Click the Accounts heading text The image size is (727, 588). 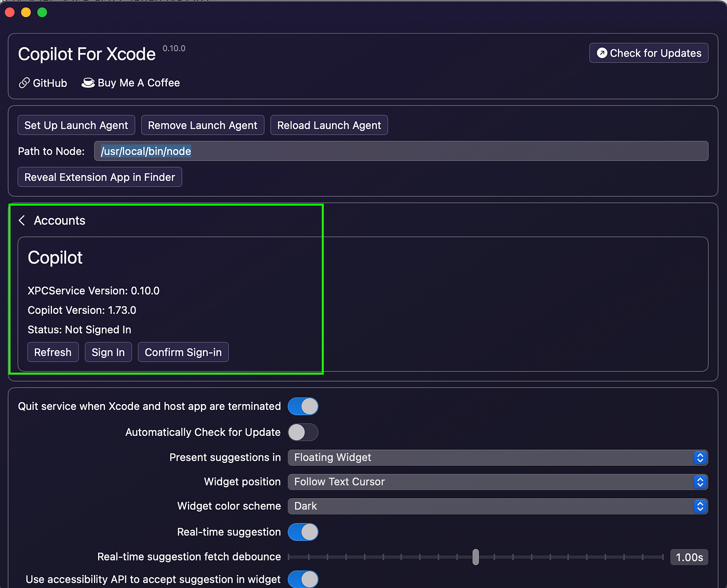coord(60,221)
